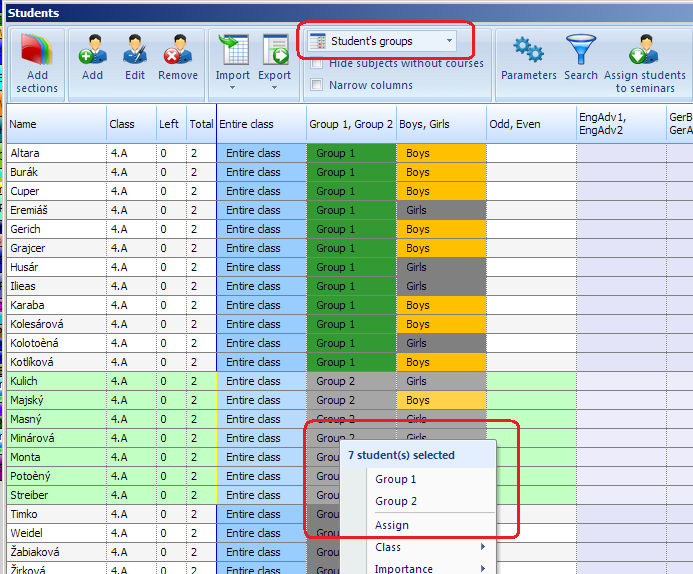Click Karaba's Odd, Even empty cell
Screen dimensions: 693x574
(532, 305)
